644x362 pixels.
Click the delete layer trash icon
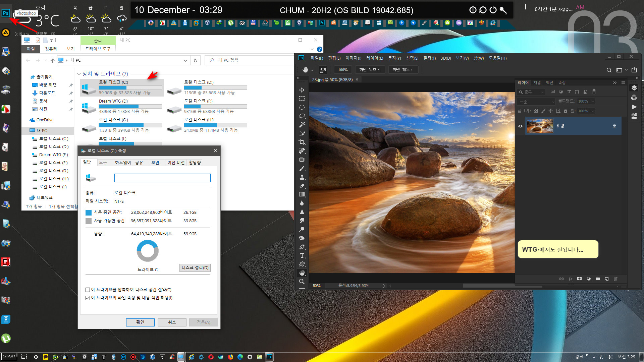(615, 279)
